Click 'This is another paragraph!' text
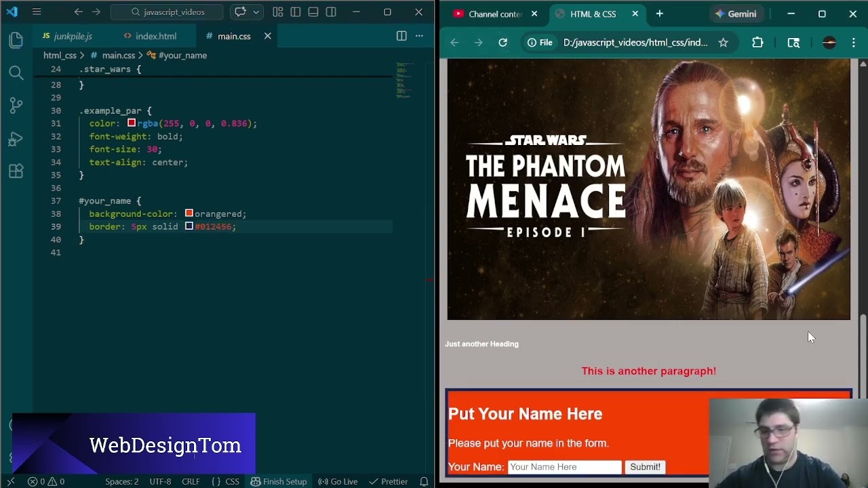Viewport: 868px width, 488px height. [648, 371]
